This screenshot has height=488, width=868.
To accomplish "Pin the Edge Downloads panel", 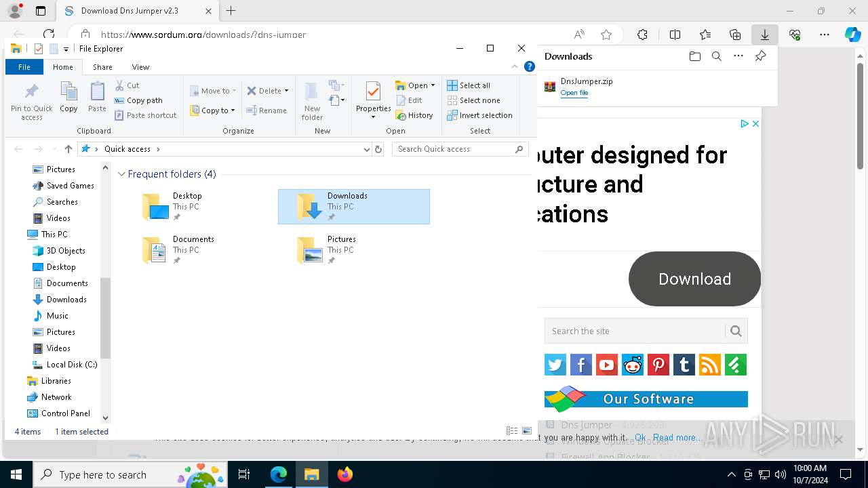I will coord(760,56).
